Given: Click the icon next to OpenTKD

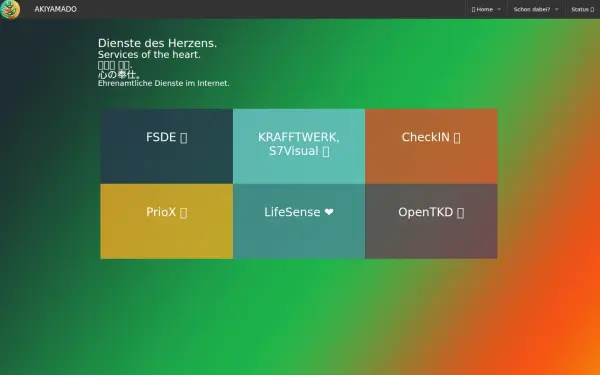Looking at the screenshot, I should 461,212.
